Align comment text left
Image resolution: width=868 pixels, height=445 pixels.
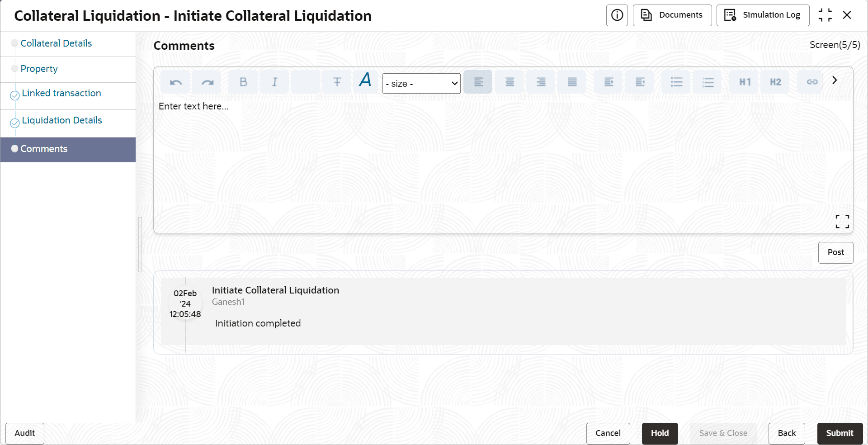click(478, 82)
